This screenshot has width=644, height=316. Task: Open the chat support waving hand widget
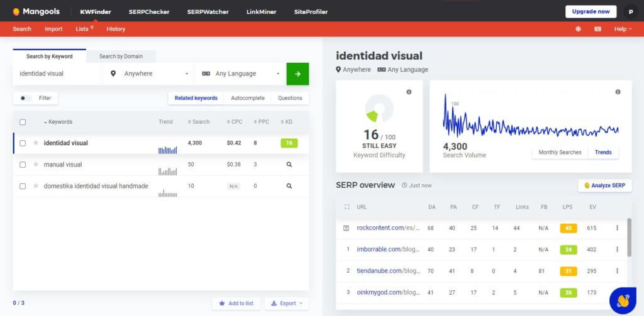point(623,301)
